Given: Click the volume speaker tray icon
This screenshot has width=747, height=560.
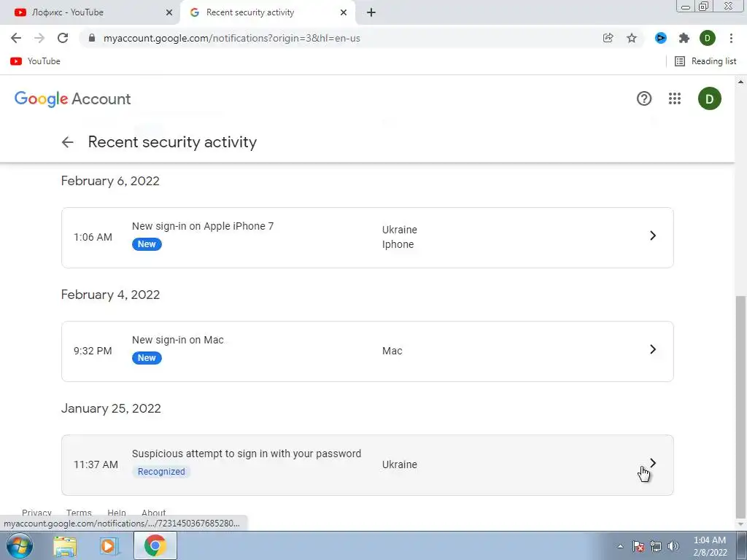Looking at the screenshot, I should point(673,546).
